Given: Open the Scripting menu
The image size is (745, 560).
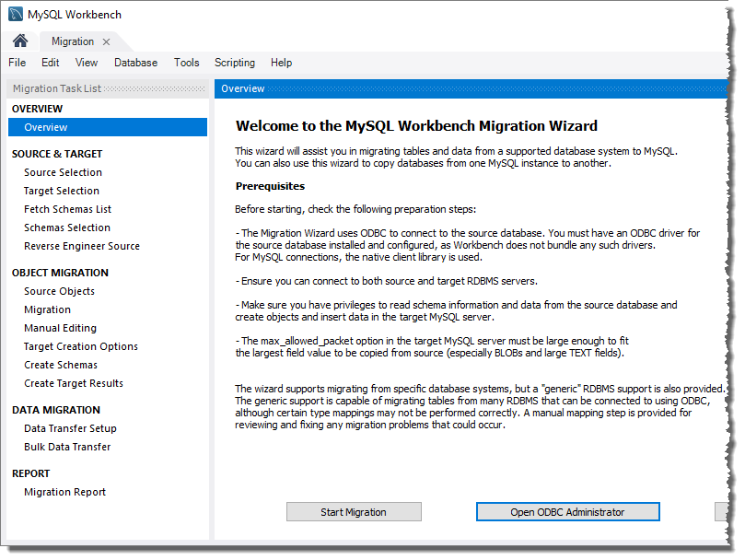Looking at the screenshot, I should point(234,63).
